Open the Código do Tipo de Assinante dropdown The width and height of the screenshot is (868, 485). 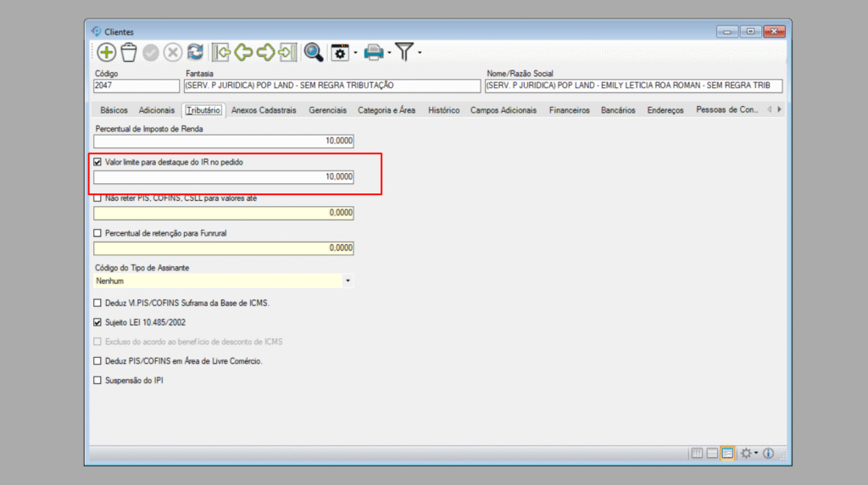[348, 280]
